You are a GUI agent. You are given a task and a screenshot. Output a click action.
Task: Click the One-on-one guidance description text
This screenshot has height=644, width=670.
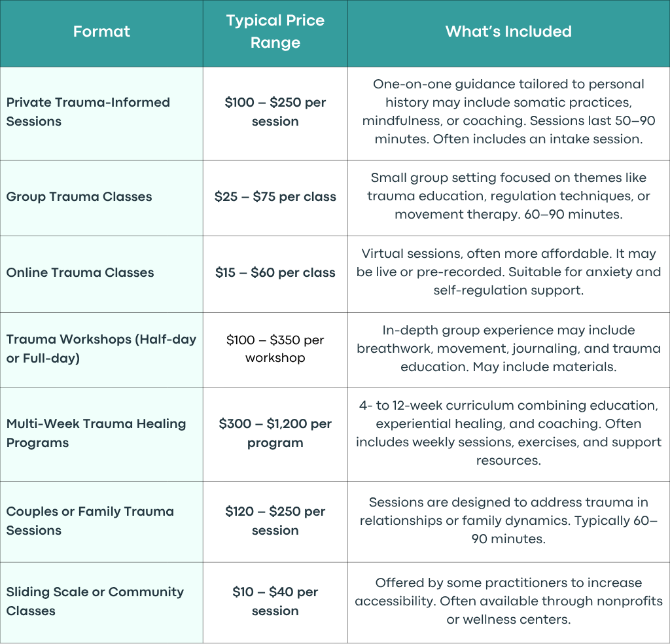click(508, 111)
